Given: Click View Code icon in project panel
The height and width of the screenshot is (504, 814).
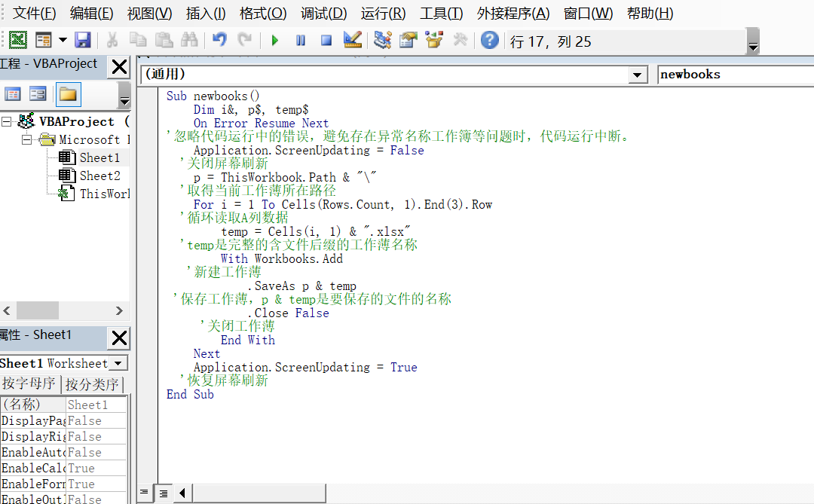Looking at the screenshot, I should tap(13, 94).
